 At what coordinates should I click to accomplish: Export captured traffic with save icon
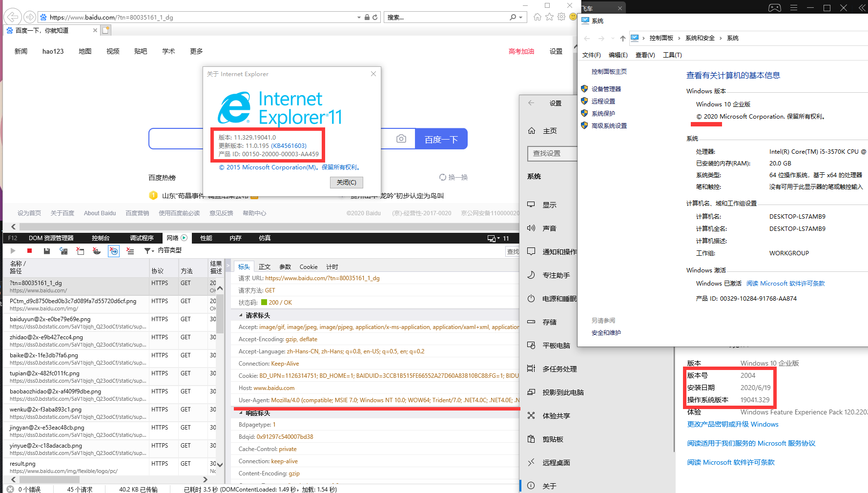tap(47, 251)
